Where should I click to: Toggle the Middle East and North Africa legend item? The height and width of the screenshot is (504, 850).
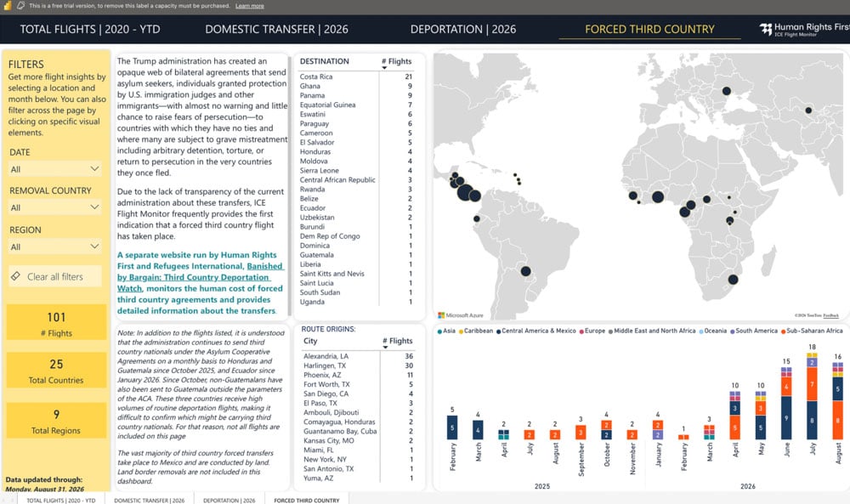click(x=652, y=331)
